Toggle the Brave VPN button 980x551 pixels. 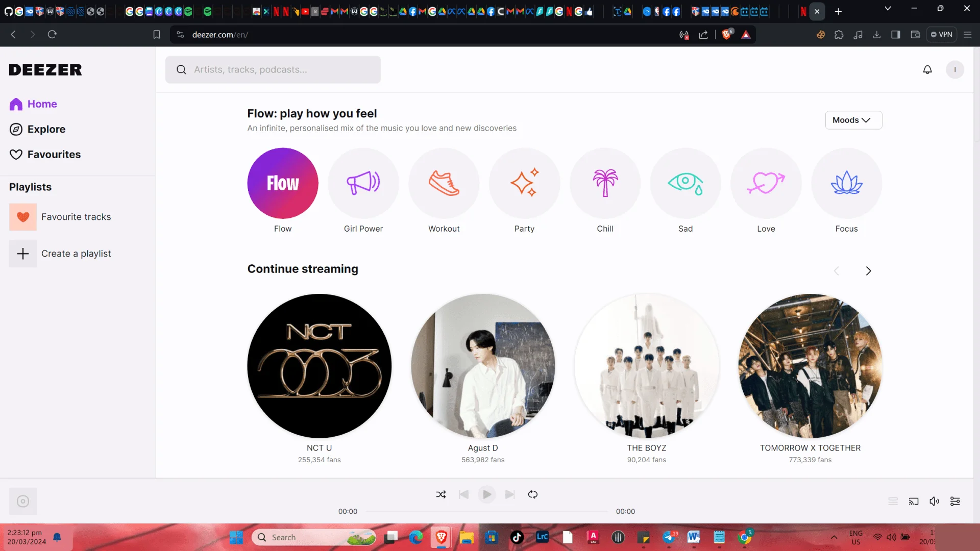tap(942, 34)
